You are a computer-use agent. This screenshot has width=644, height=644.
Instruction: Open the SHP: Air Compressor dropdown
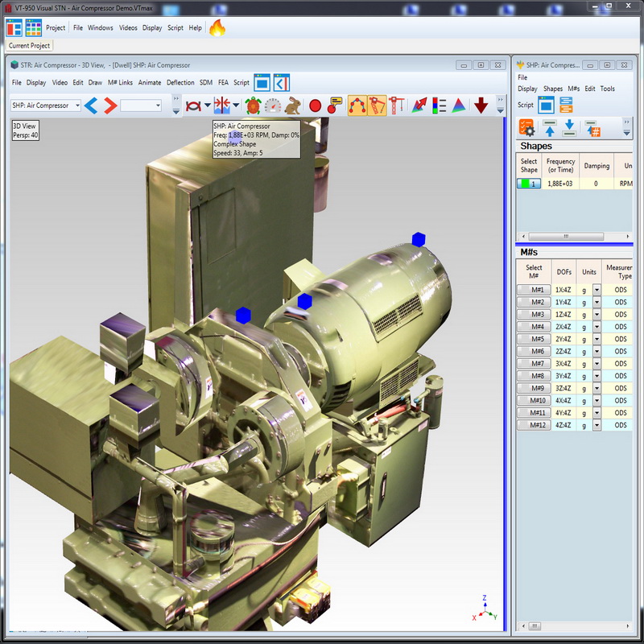(77, 105)
